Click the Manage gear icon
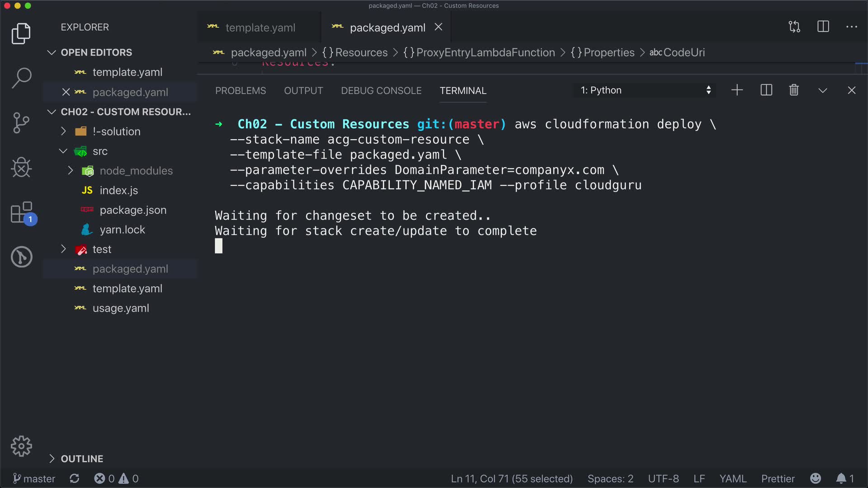The width and height of the screenshot is (868, 488). tap(21, 446)
